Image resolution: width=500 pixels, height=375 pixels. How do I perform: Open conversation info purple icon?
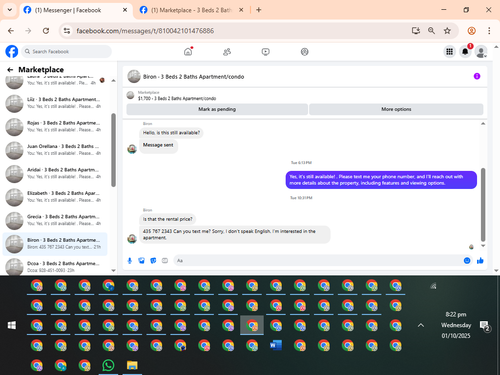(x=477, y=76)
